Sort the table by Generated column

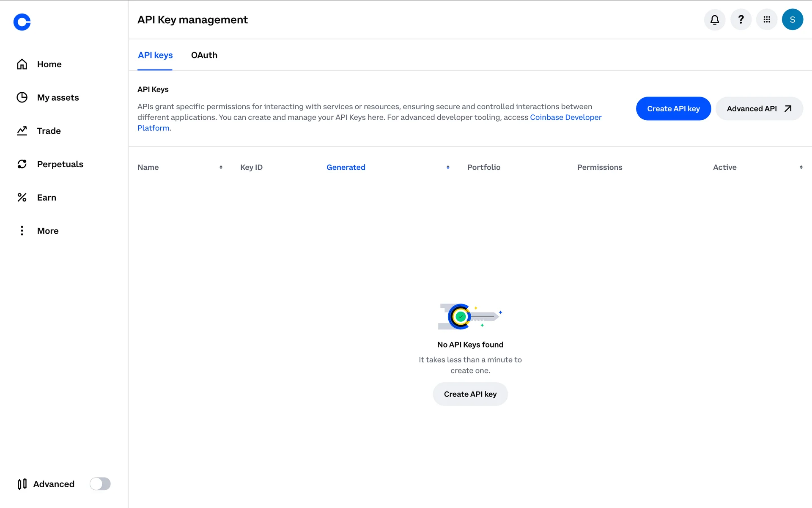pyautogui.click(x=346, y=167)
